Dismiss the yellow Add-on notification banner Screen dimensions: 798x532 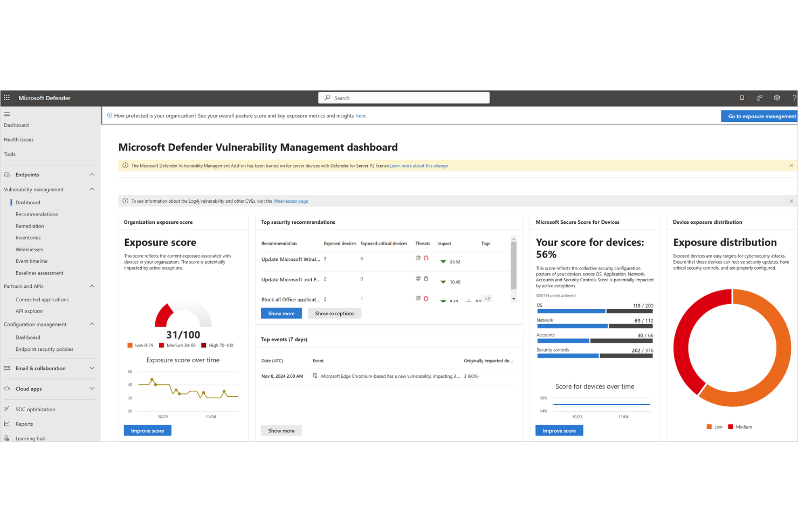coord(792,165)
